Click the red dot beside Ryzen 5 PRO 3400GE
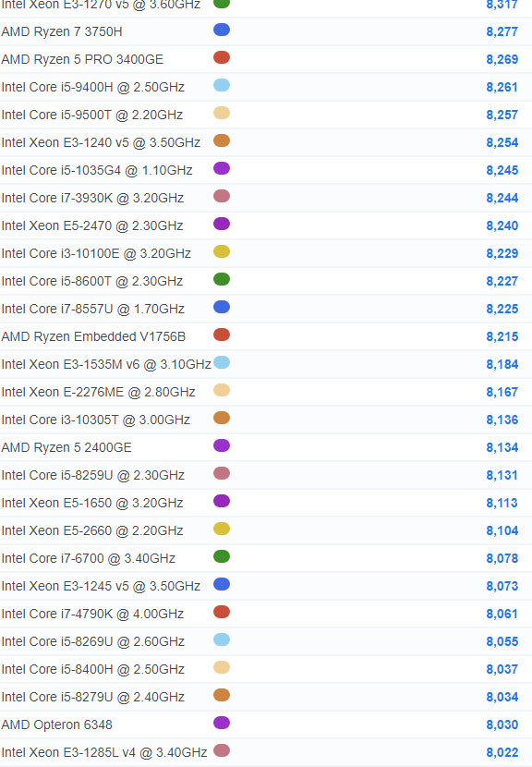 pos(222,57)
